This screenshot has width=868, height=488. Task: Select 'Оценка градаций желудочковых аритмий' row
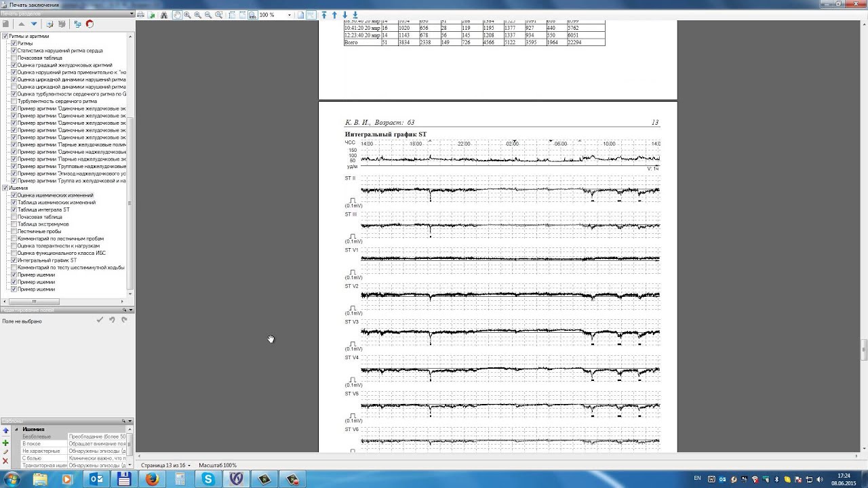tap(65, 65)
